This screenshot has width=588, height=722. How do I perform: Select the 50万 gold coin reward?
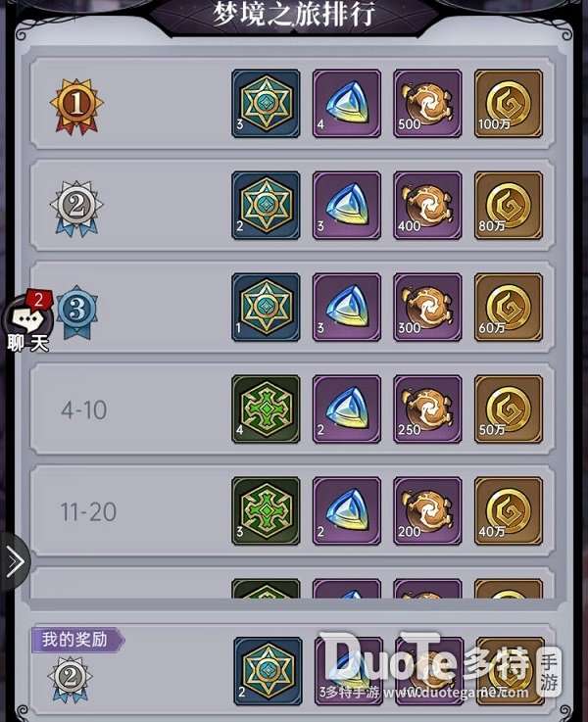(509, 409)
